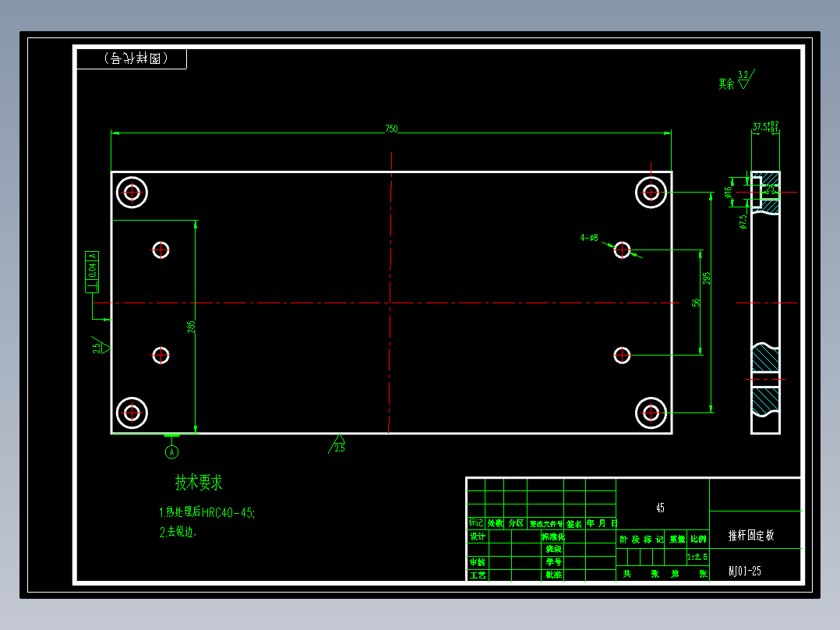Select the drawing number MJ01-25
The width and height of the screenshot is (840, 630).
745,571
